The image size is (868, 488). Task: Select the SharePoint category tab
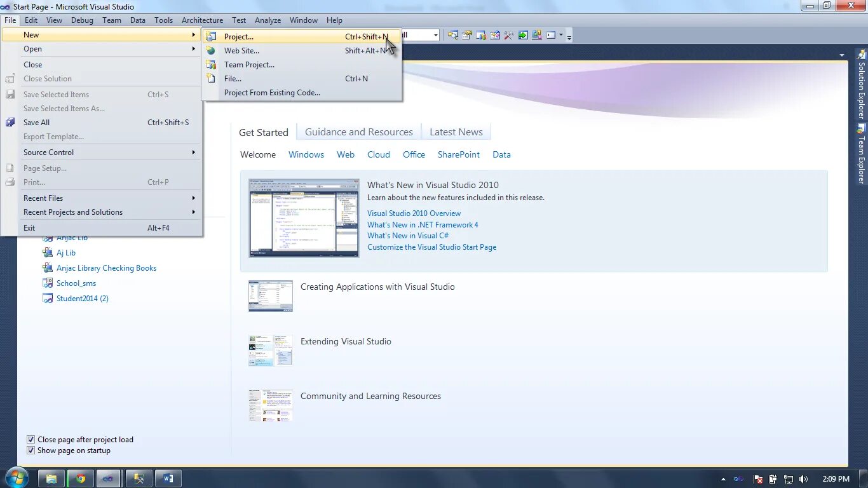click(x=459, y=154)
